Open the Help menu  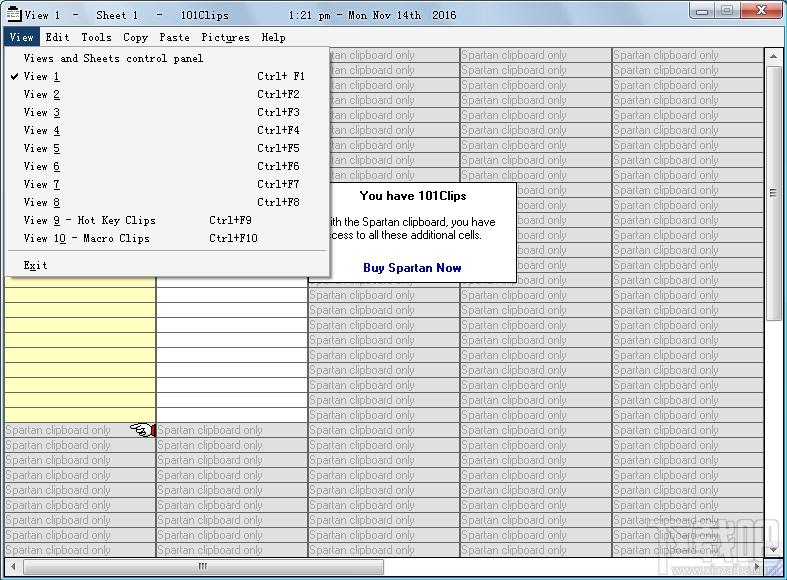[274, 37]
